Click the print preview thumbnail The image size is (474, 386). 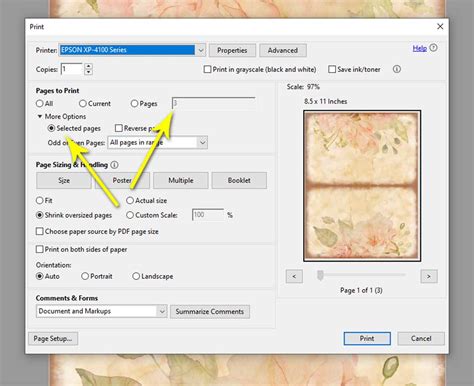362,186
